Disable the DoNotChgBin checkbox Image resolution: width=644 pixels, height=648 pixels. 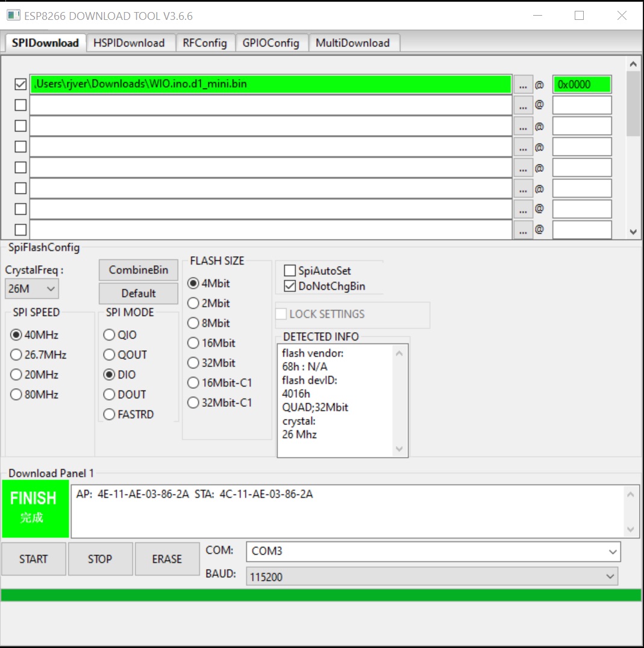tap(290, 286)
